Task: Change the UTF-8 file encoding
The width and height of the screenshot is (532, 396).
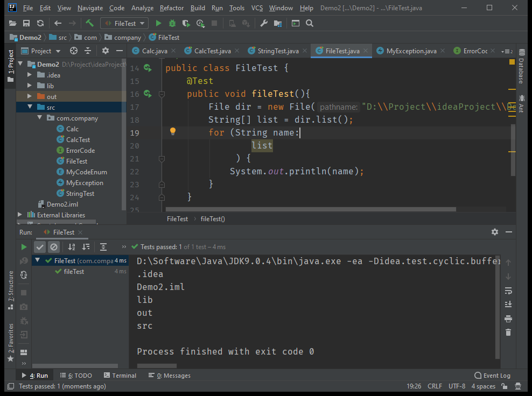Action: (457, 386)
